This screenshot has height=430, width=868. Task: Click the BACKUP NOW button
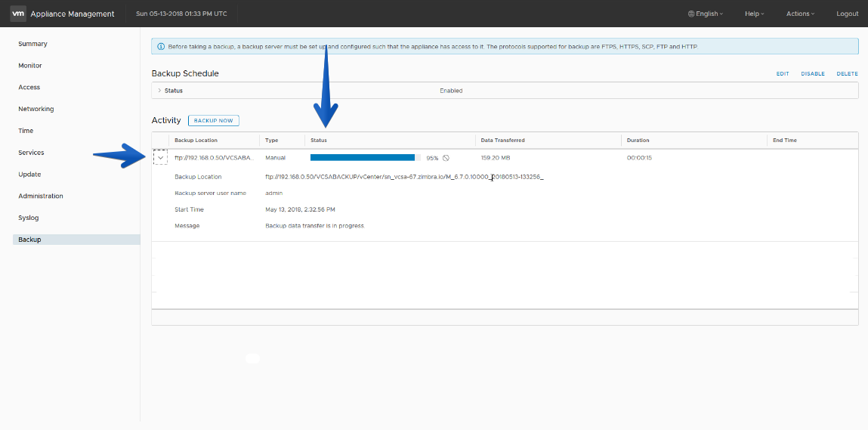coord(214,120)
